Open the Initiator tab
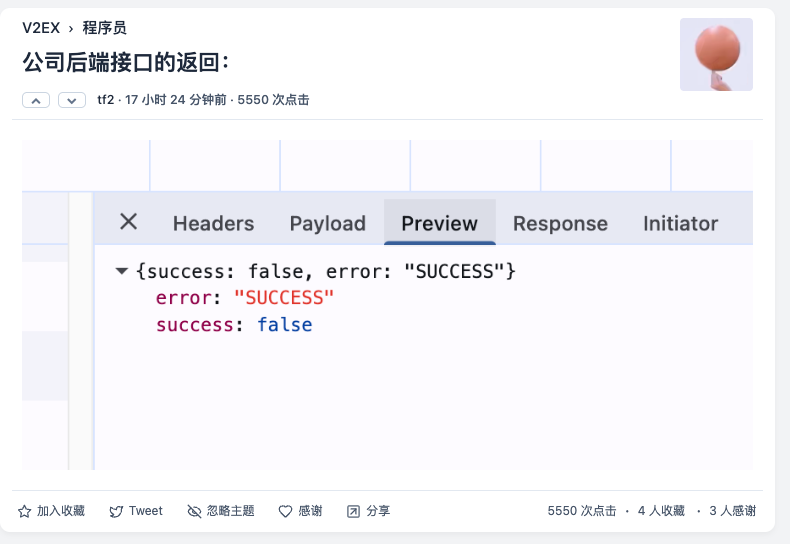Screen dimensions: 790x544 coord(680,223)
